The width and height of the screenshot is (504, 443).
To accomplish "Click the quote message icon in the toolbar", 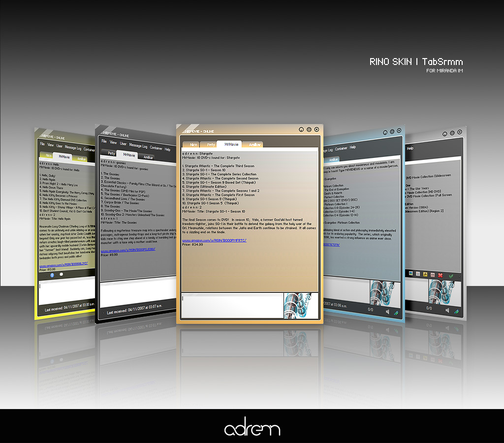I will (x=433, y=275).
